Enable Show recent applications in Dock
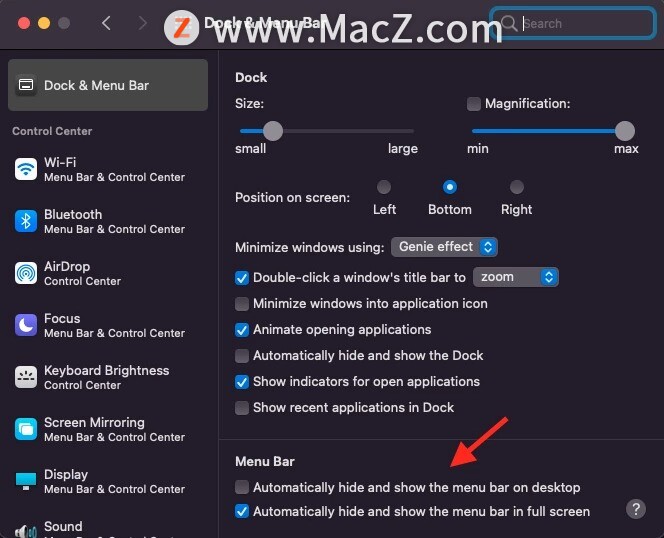664x538 pixels. point(242,408)
